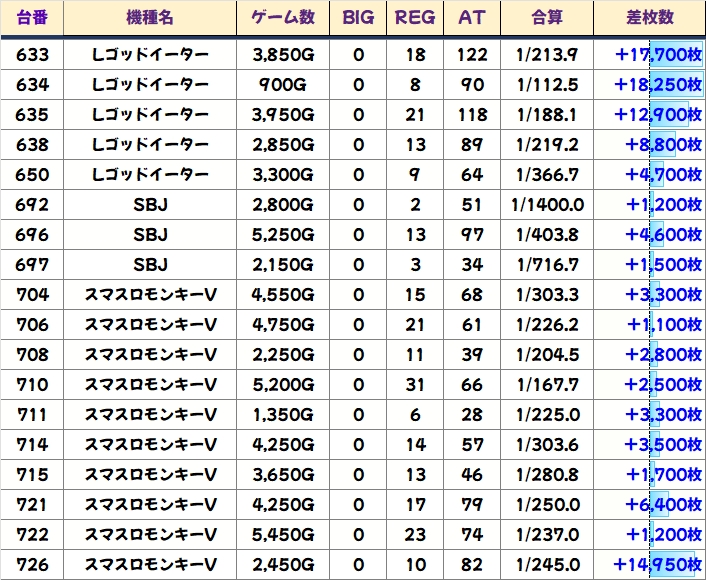
Task: Click the 1/403.8 combined probability cell
Action: [x=547, y=235]
